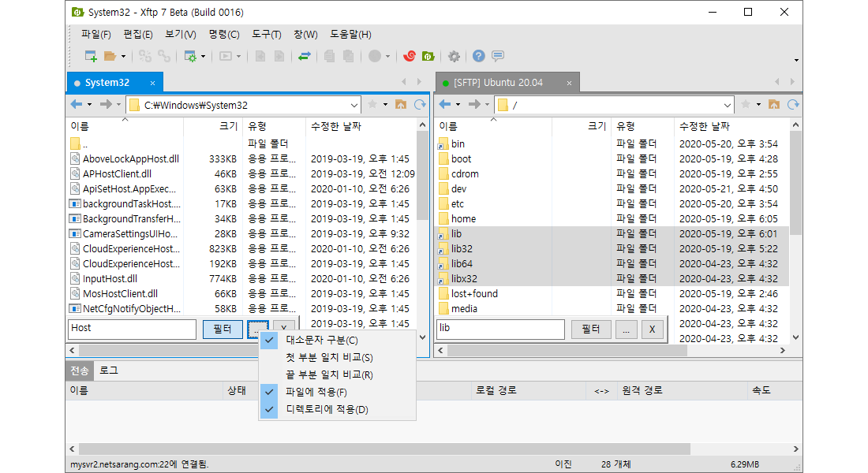The width and height of the screenshot is (868, 473).
Task: Click the remote filter field containing lib
Action: point(500,329)
